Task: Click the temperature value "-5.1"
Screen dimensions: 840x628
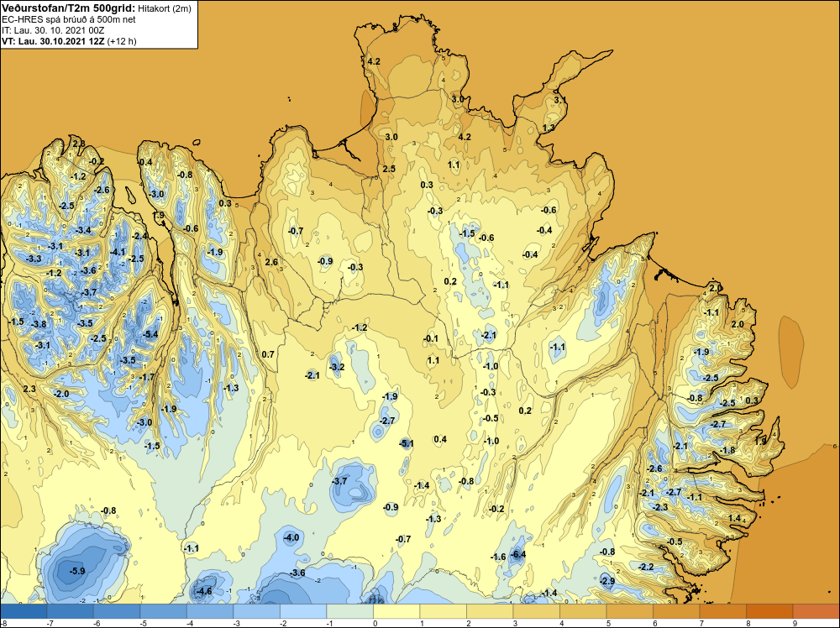Action: 407,443
